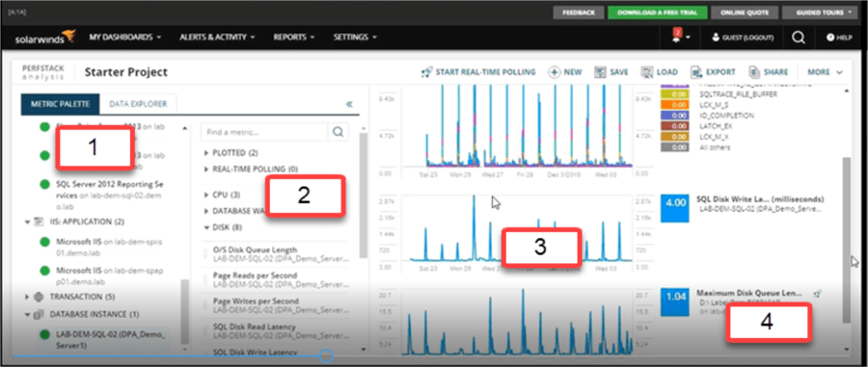The width and height of the screenshot is (868, 367).
Task: Click the New plus icon
Action: pos(554,72)
